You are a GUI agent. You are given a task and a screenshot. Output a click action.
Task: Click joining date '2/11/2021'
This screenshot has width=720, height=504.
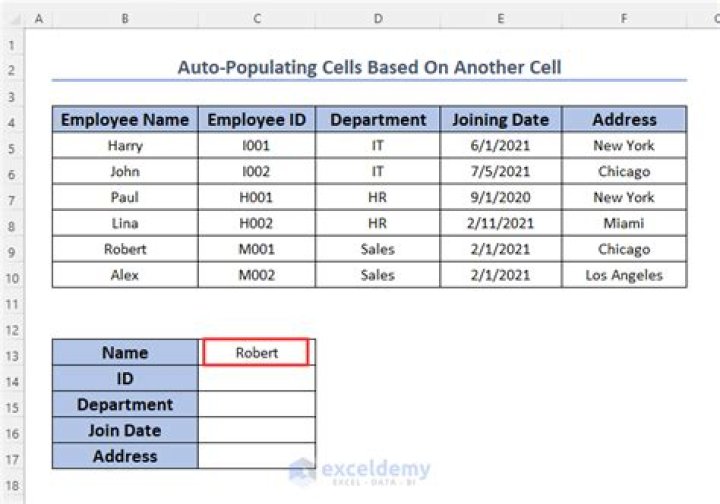(501, 223)
